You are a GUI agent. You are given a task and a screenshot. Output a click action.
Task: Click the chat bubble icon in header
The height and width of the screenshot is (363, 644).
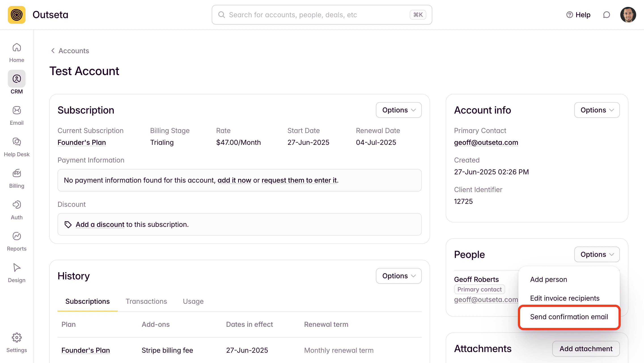pos(606,15)
